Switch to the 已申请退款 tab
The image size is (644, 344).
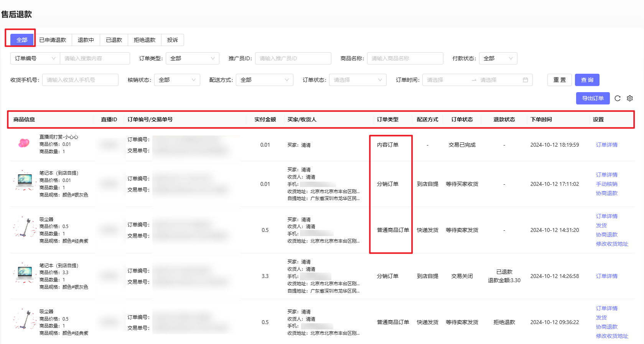pyautogui.click(x=53, y=40)
